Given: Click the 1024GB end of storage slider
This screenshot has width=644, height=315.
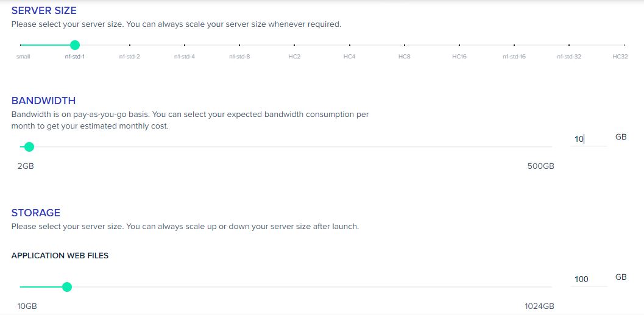Looking at the screenshot, I should [x=539, y=306].
